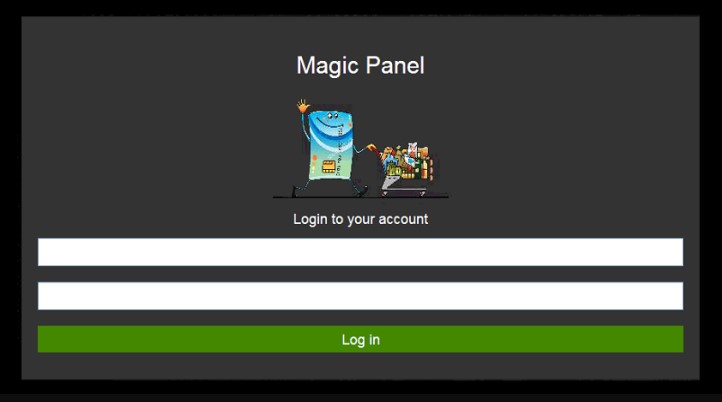Click the mascot's smiling face

[329, 121]
